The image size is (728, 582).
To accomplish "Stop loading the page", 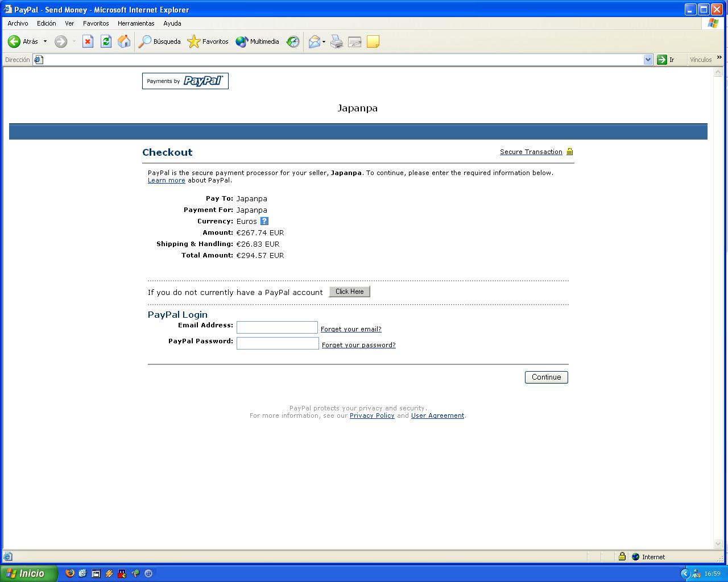I will pyautogui.click(x=88, y=41).
